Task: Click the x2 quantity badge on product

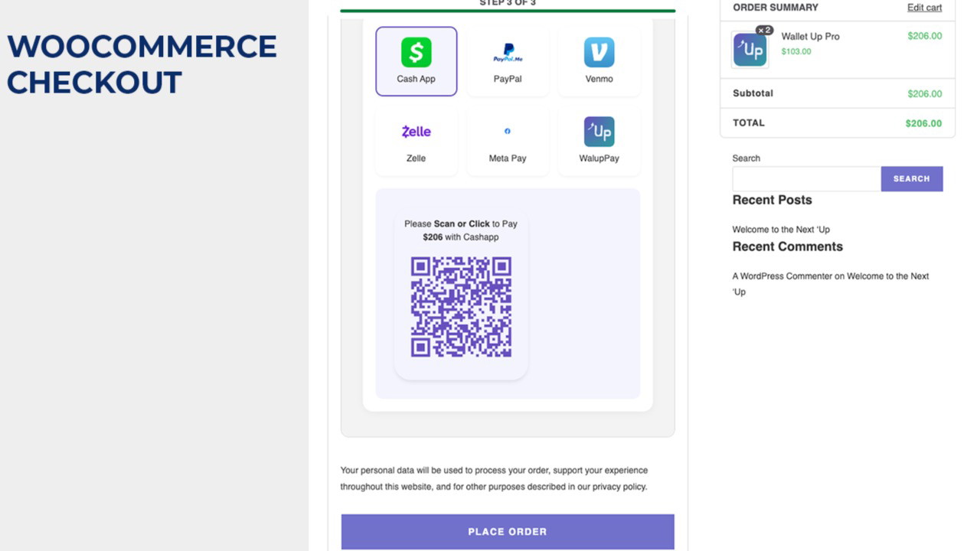Action: click(764, 31)
